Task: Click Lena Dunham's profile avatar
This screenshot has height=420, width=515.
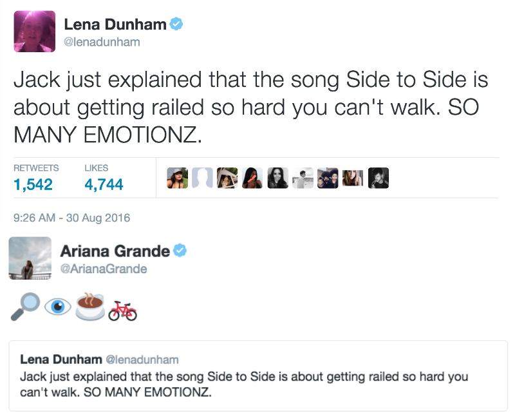Action: coord(35,31)
